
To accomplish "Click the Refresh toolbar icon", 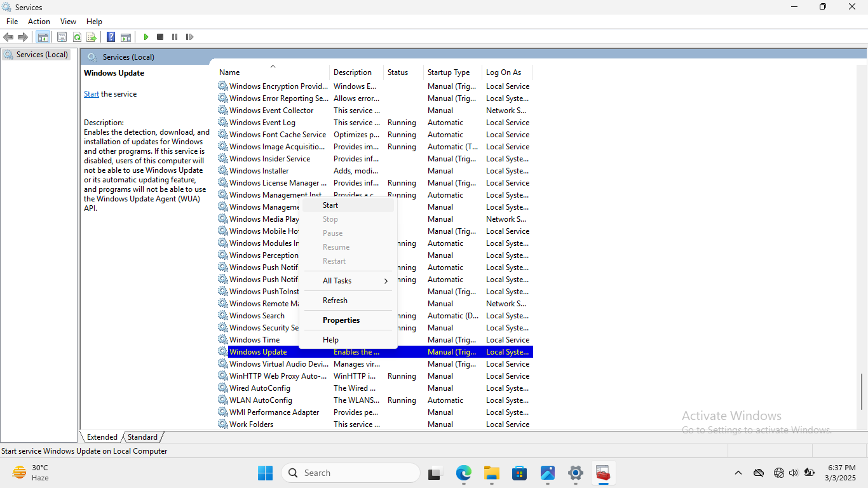I will pos(77,37).
